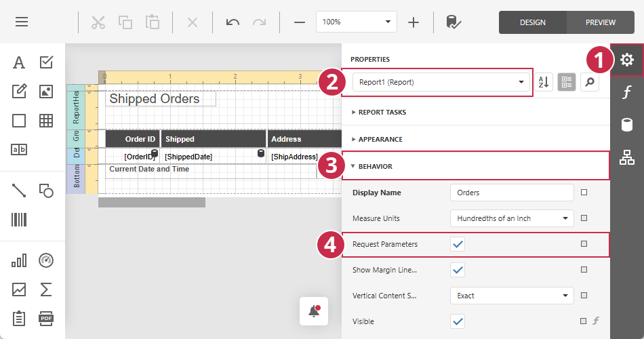644x339 pixels.
Task: Redo the last action
Action: (x=259, y=22)
